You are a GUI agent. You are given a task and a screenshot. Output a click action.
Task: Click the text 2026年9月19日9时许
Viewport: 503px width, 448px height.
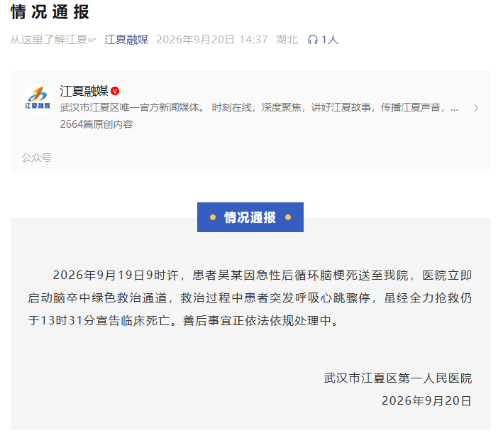(116, 275)
